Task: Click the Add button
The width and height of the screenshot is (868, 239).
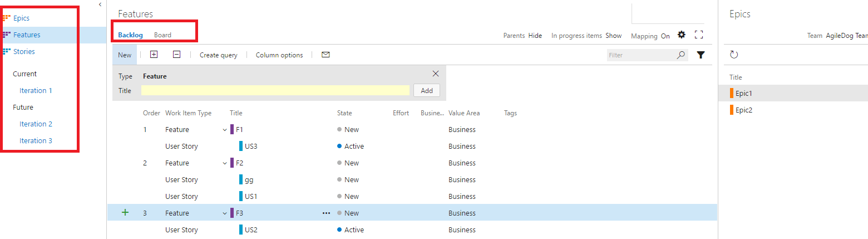Action: point(427,90)
